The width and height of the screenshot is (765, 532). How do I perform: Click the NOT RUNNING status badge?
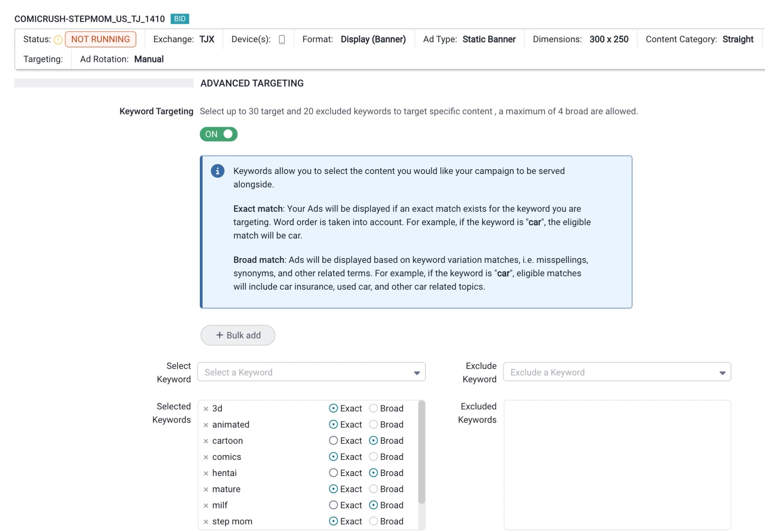pos(100,39)
